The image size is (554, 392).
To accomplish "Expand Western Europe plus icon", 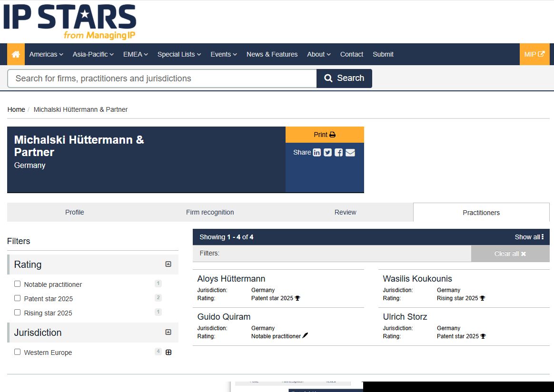I will pos(168,352).
